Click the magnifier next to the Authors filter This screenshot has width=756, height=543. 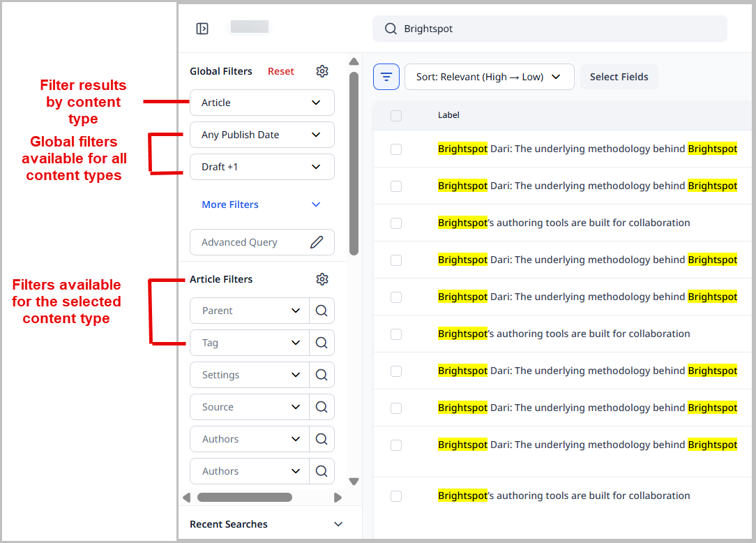[x=322, y=438]
